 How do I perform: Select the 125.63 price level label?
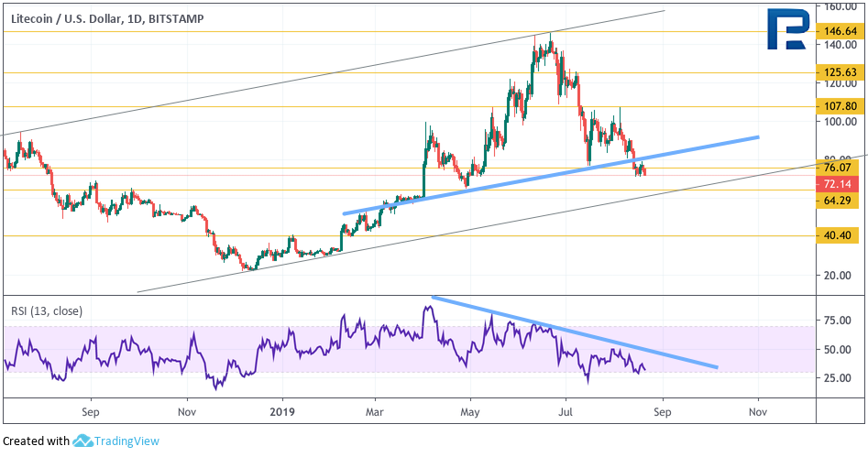click(840, 72)
